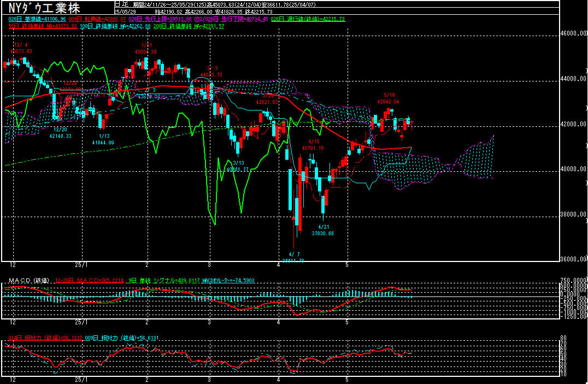Click the 100日 終値単純 MA=42262.88 legend
Viewport: 588px width, 384px height.
point(115,26)
